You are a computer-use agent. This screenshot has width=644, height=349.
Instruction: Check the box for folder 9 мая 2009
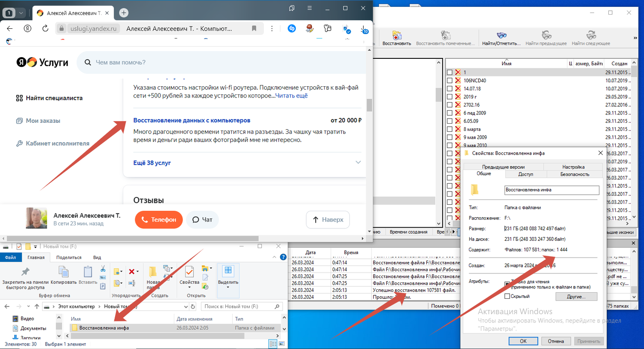coord(450,137)
